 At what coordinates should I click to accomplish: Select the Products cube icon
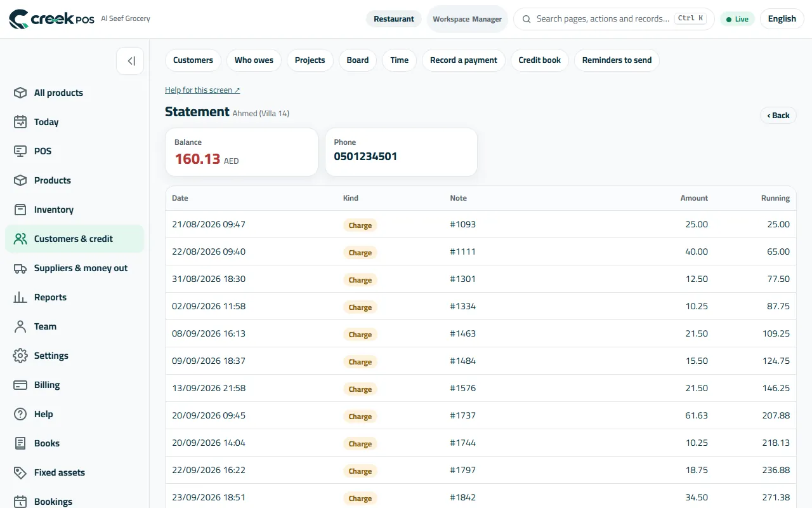[20, 180]
